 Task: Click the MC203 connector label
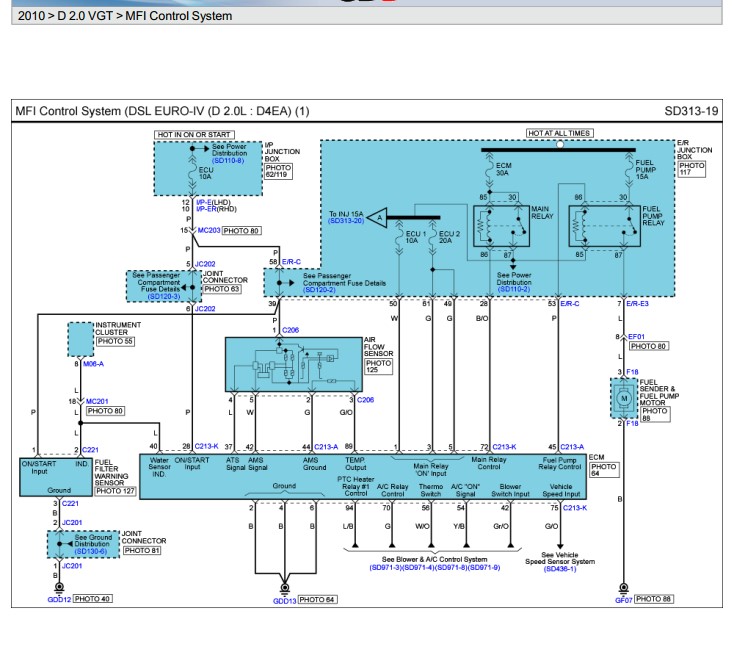208,230
